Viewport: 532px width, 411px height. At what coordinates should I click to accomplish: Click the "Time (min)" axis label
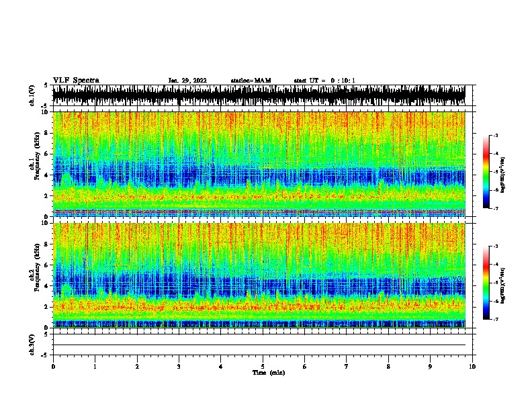(269, 373)
